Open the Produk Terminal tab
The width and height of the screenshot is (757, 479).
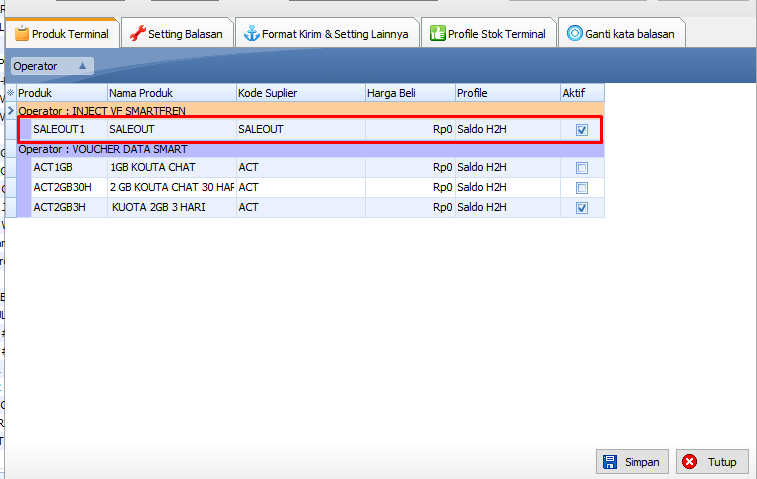62,34
